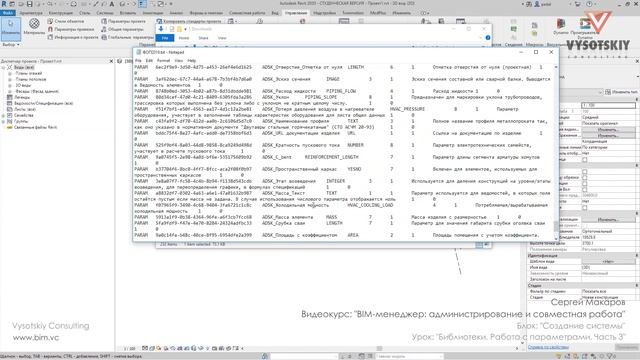Open the Properties type selector dropdown
The height and width of the screenshot is (360, 640).
pos(599,92)
